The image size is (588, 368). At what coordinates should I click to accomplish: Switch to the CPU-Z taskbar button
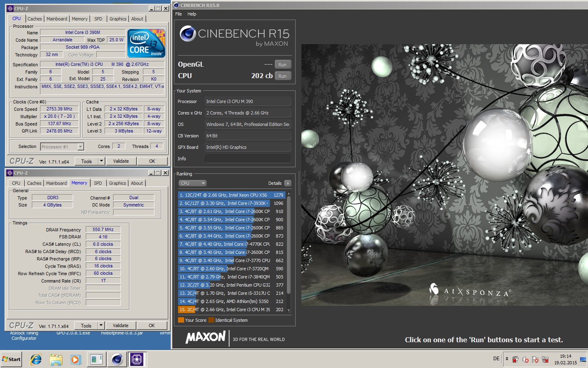pyautogui.click(x=137, y=359)
